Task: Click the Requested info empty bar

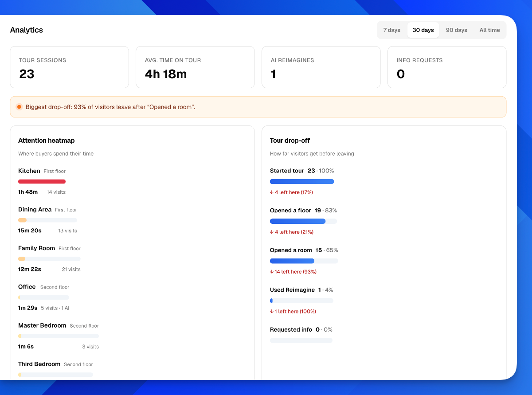Action: click(x=301, y=340)
